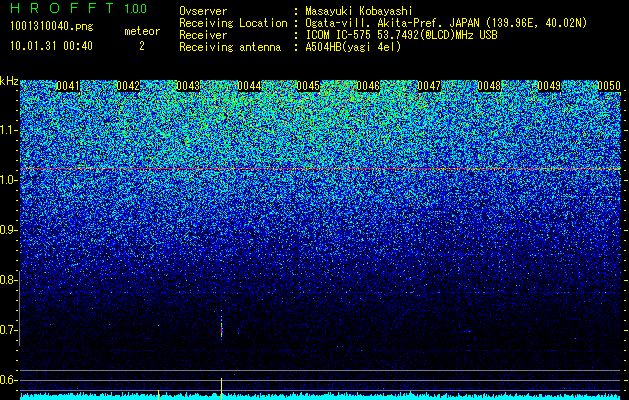Click the HROFFT 1.0.0 title text

(78, 8)
